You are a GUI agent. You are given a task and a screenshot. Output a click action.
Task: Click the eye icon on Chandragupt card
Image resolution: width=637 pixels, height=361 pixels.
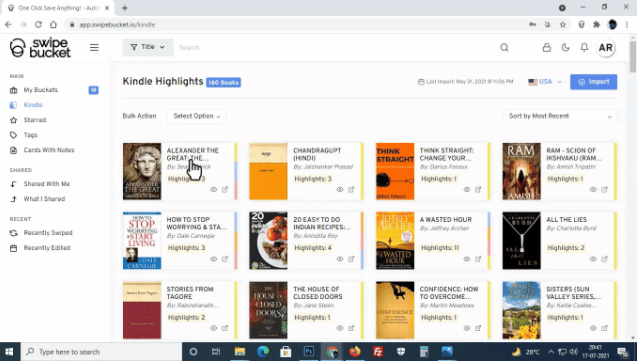tap(340, 190)
